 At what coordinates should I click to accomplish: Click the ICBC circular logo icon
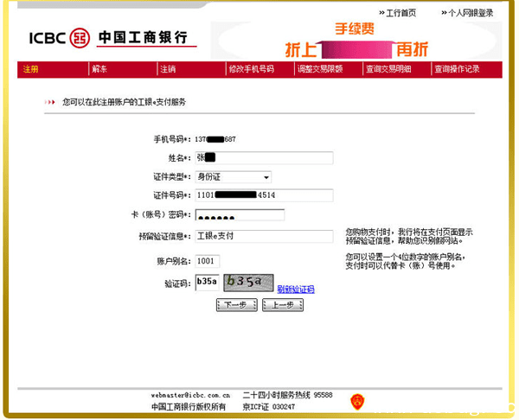(80, 38)
